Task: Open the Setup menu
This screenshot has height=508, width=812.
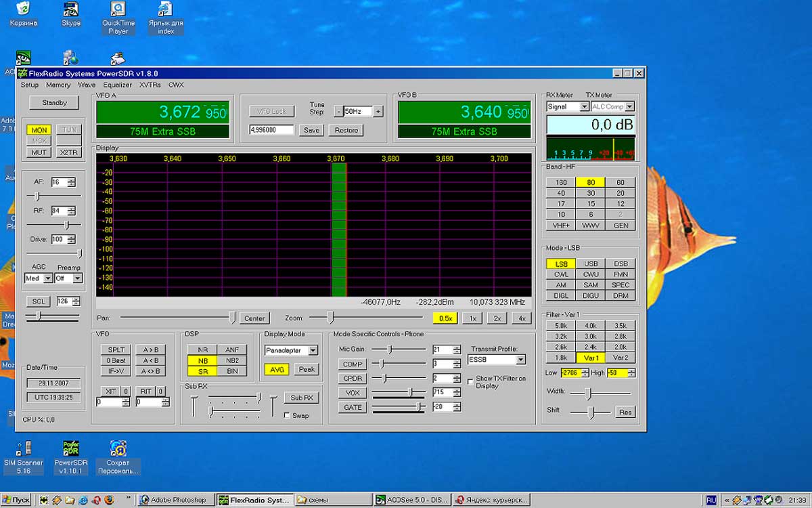Action: click(x=30, y=85)
